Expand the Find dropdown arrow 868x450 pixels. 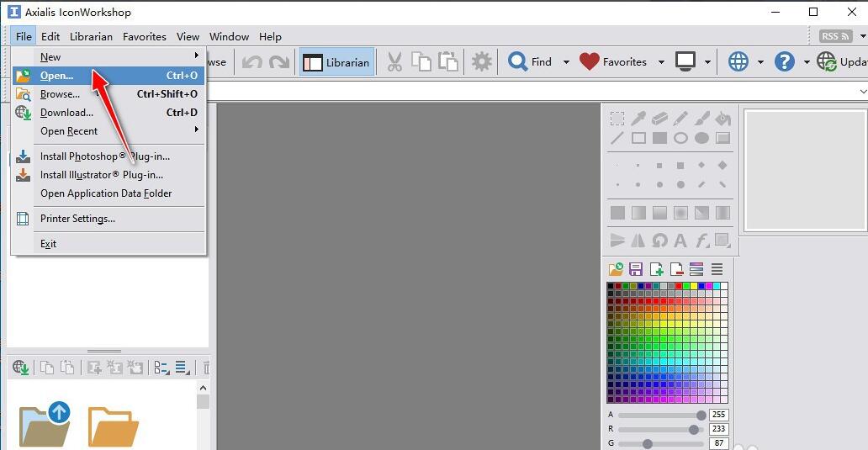point(566,62)
